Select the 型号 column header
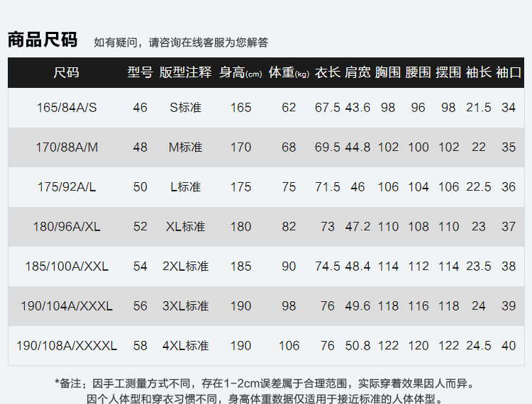Viewport: 532px width, 404px height. [x=140, y=72]
